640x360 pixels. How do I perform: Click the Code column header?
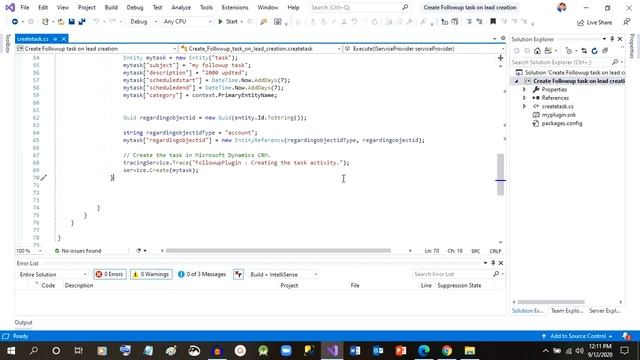point(48,285)
